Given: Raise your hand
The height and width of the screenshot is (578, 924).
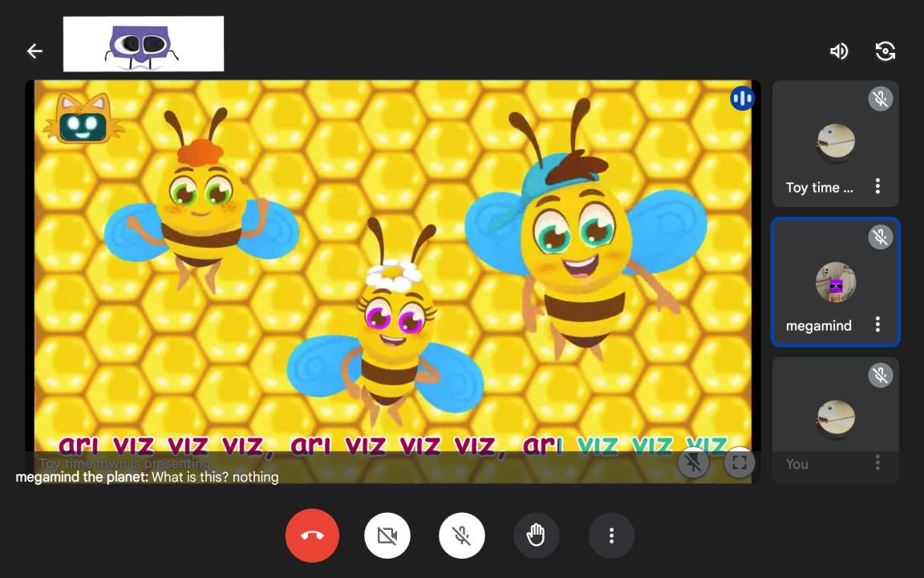Looking at the screenshot, I should pos(537,535).
